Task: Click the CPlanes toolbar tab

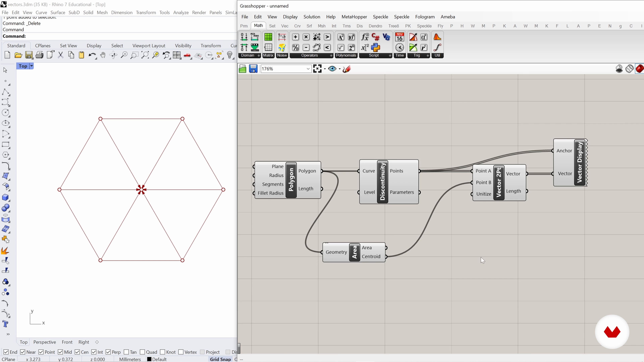Action: pyautogui.click(x=43, y=46)
